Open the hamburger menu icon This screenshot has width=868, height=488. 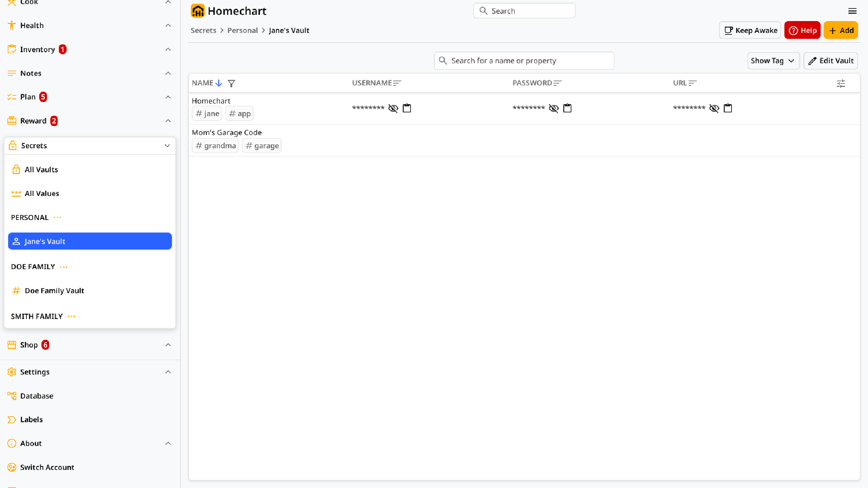852,11
